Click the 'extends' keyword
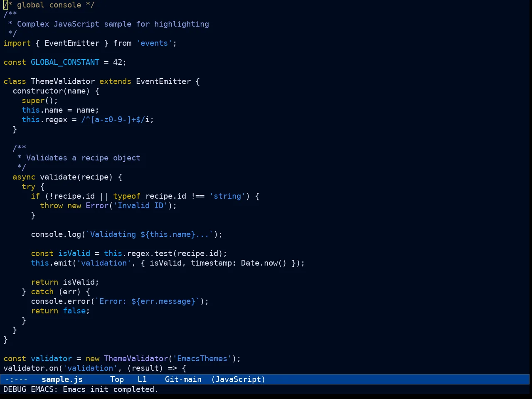 click(115, 81)
